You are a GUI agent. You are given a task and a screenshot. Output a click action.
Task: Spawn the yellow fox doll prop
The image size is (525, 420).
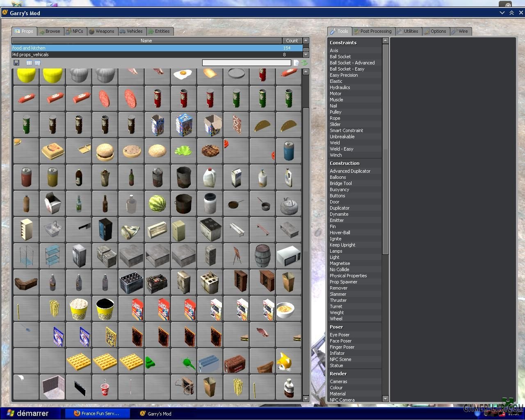[x=288, y=361]
